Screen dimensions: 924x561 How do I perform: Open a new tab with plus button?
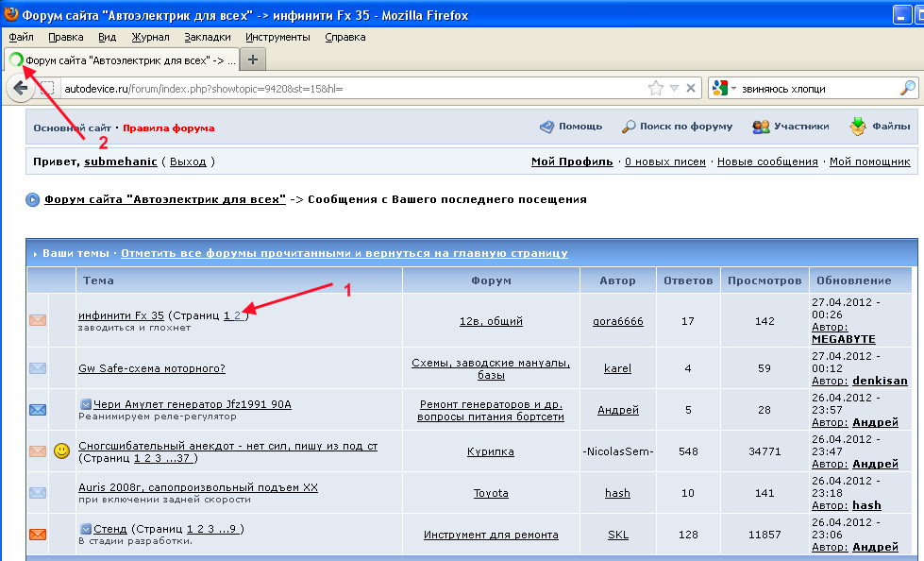click(x=253, y=59)
